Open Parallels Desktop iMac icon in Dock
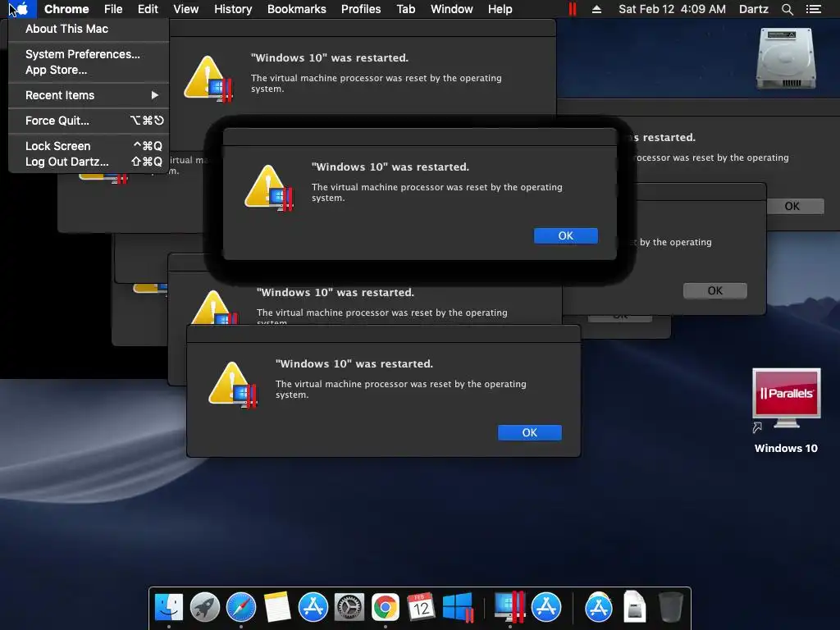The height and width of the screenshot is (630, 840). 509,606
